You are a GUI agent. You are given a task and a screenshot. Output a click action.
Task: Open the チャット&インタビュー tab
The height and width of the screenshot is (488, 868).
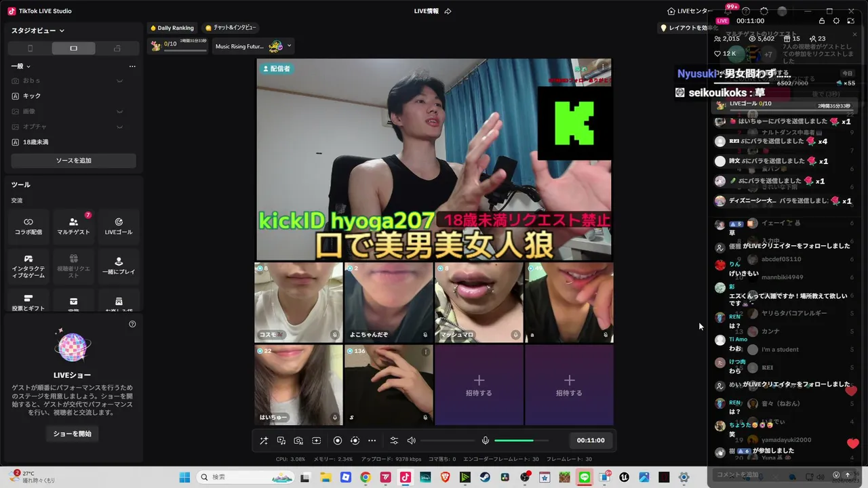[x=231, y=28]
